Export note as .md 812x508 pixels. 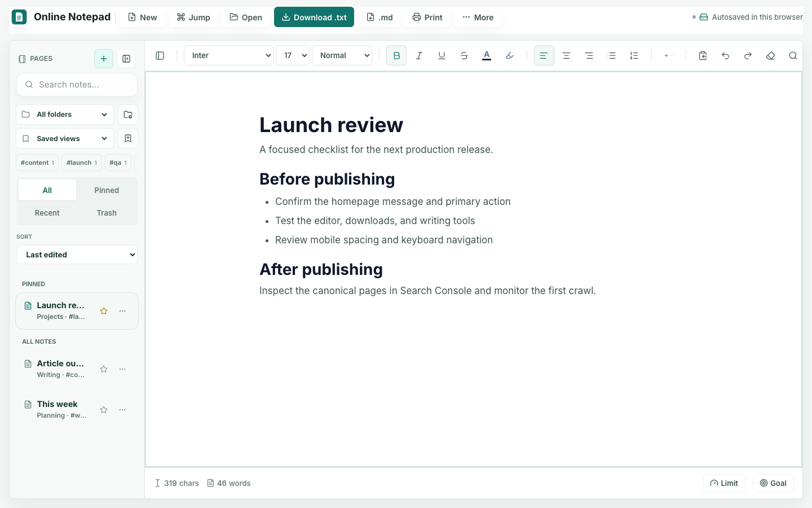pos(379,17)
